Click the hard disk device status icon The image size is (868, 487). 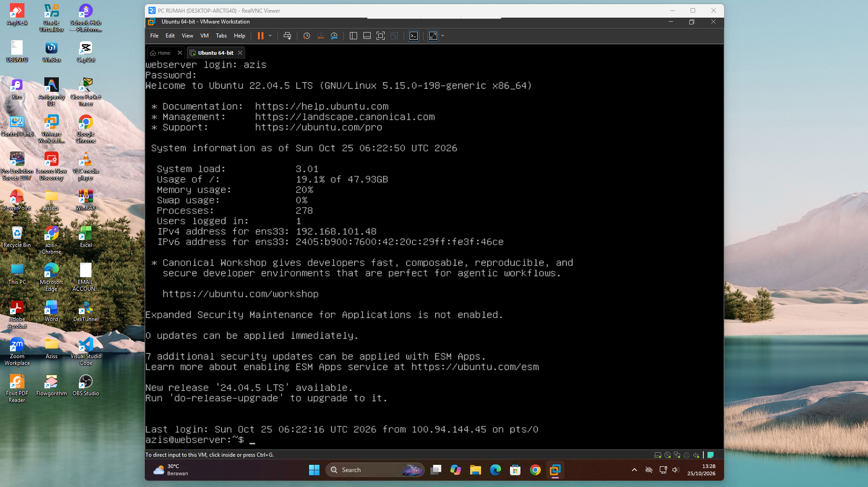pos(658,455)
